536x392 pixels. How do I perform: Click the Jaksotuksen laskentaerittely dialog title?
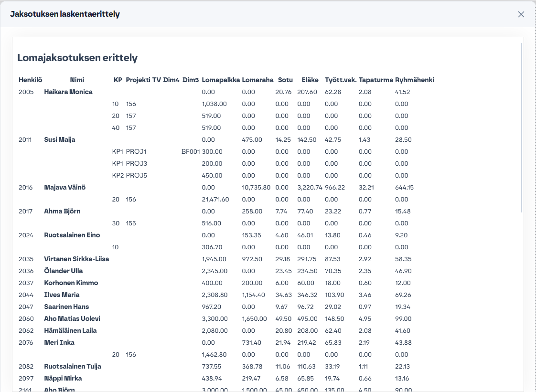pyautogui.click(x=65, y=14)
